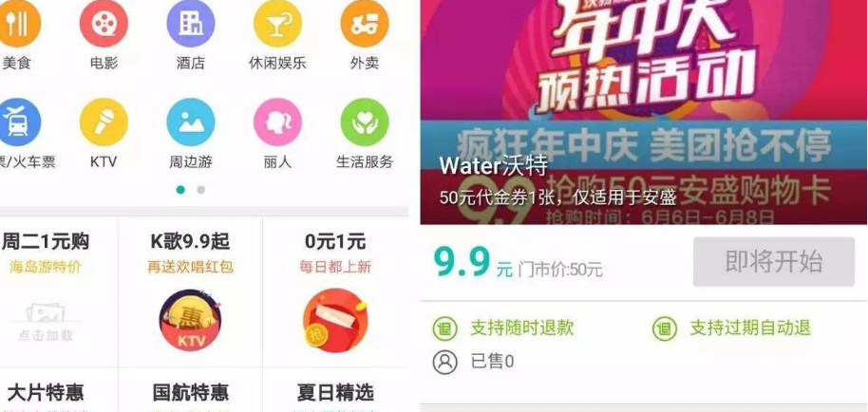The height and width of the screenshot is (412, 868).
Task: Select the 丽人 beauty category icon
Action: (277, 122)
